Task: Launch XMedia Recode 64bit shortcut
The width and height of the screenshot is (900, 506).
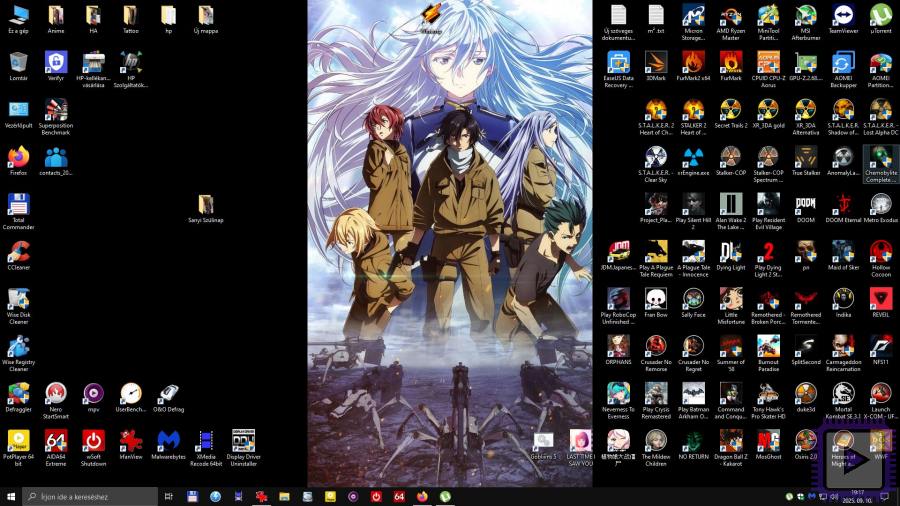Action: 206,449
